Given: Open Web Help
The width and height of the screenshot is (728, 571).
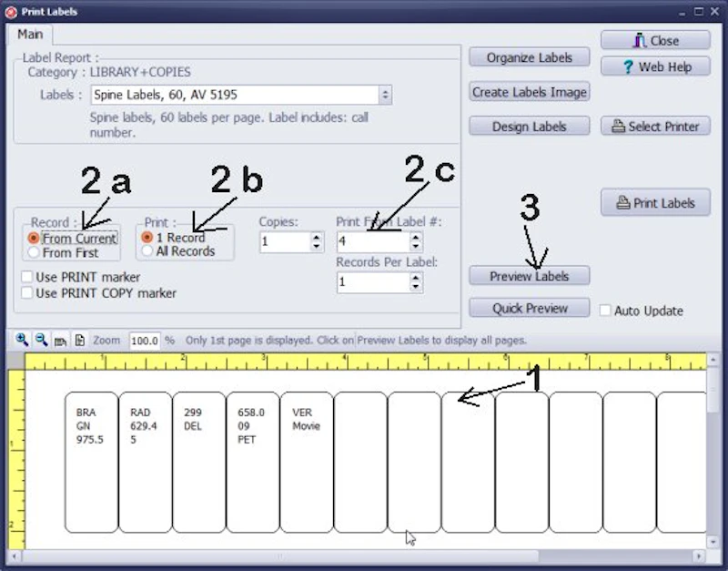Looking at the screenshot, I should (655, 66).
